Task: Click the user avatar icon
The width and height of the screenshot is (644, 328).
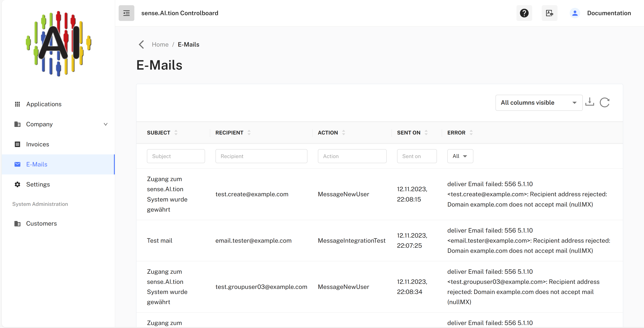Action: tap(575, 13)
